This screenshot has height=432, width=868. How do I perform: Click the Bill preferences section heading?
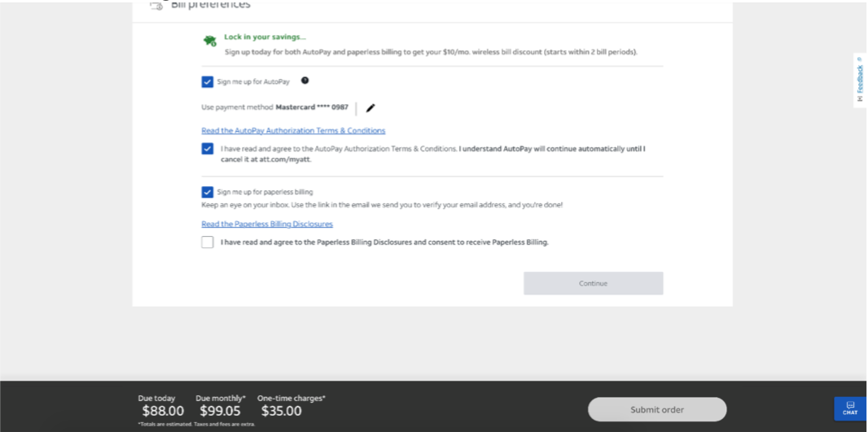click(210, 5)
